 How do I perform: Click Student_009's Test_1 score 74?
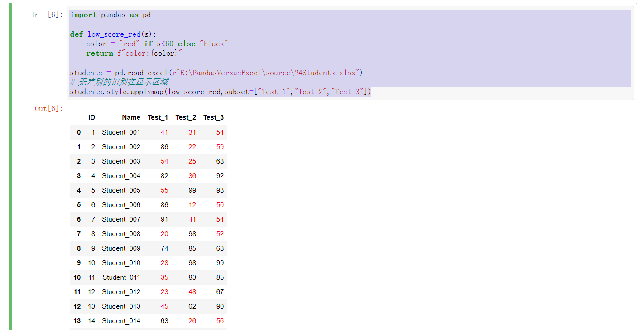164,248
